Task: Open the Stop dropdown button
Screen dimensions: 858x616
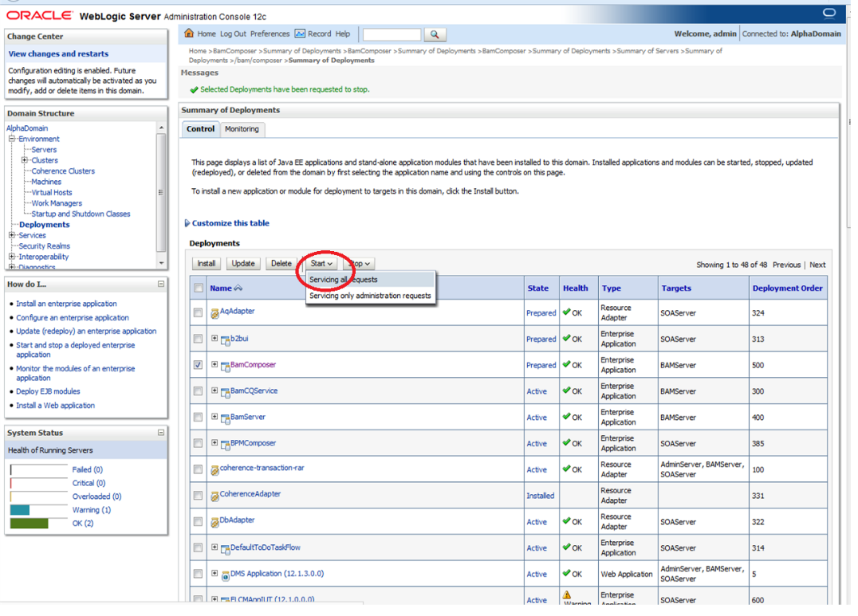Action: click(360, 264)
